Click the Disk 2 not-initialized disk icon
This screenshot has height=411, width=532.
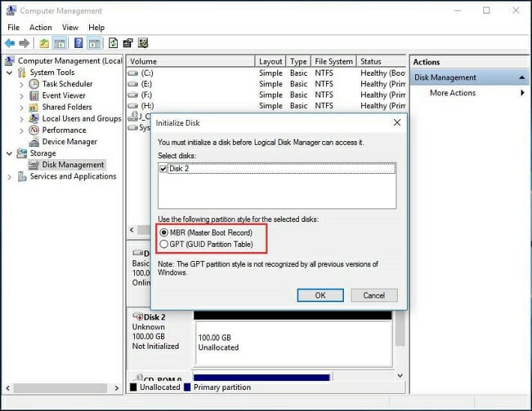coord(138,316)
